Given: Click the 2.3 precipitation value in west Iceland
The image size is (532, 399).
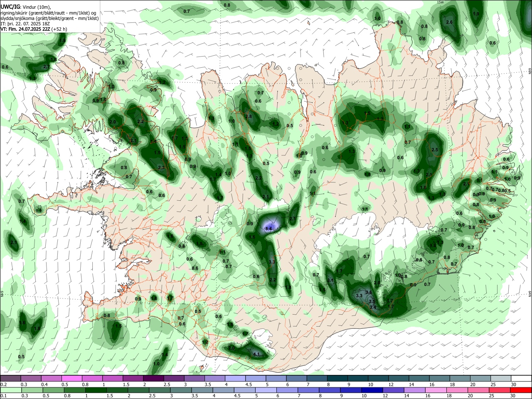Looking at the screenshot, I should [x=161, y=167].
